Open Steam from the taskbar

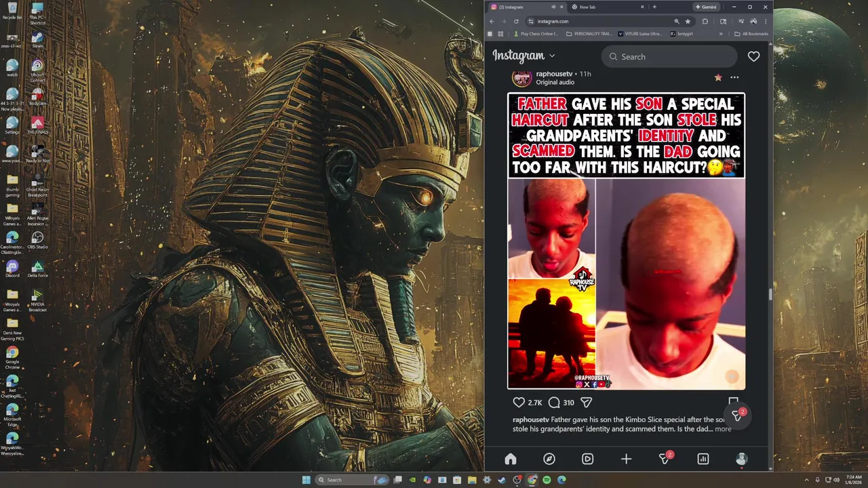tap(501, 480)
